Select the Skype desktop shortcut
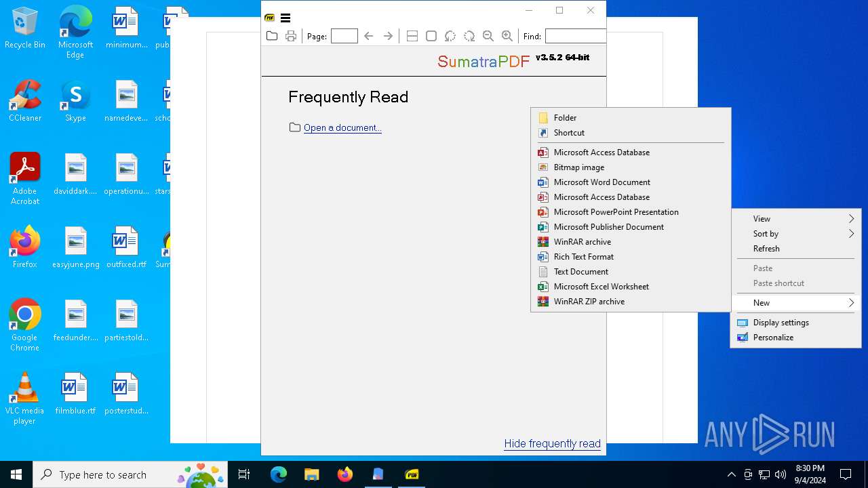868x488 pixels. coord(75,100)
